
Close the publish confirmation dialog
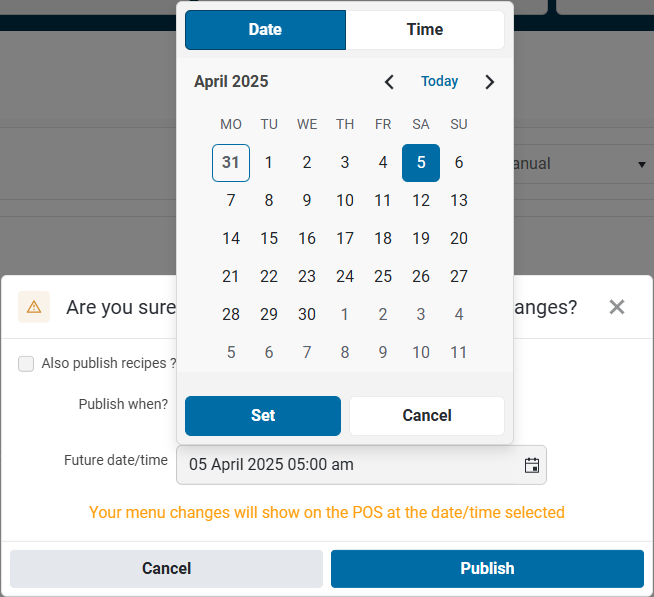[617, 307]
